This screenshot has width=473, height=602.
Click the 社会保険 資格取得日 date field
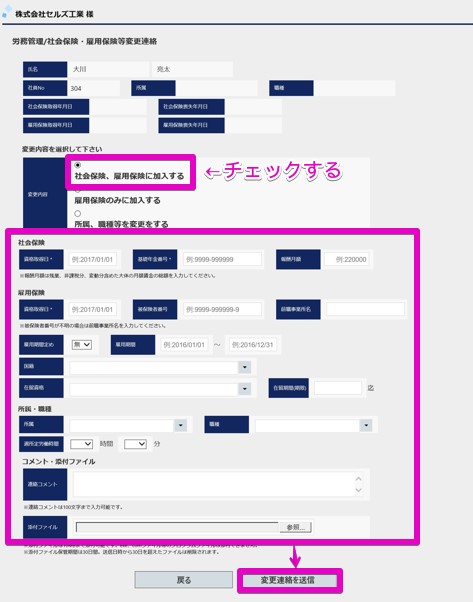pos(93,260)
